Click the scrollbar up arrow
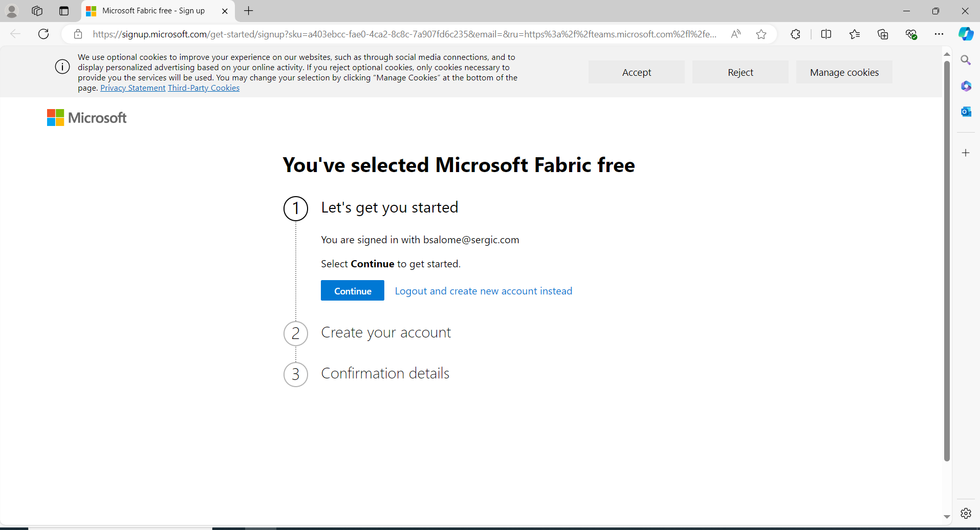This screenshot has height=530, width=980. point(947,54)
